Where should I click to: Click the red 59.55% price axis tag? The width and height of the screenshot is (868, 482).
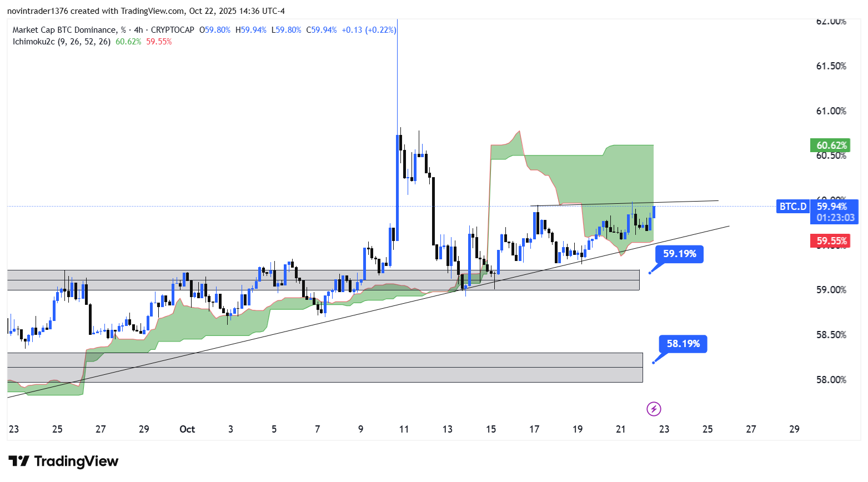[x=830, y=241]
